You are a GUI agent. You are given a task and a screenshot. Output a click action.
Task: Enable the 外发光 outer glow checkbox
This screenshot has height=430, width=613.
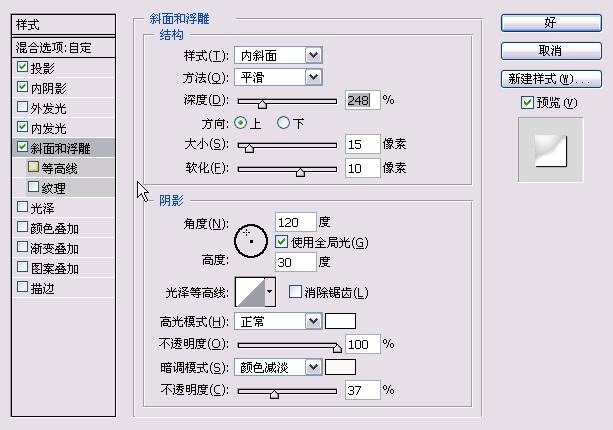click(x=22, y=107)
